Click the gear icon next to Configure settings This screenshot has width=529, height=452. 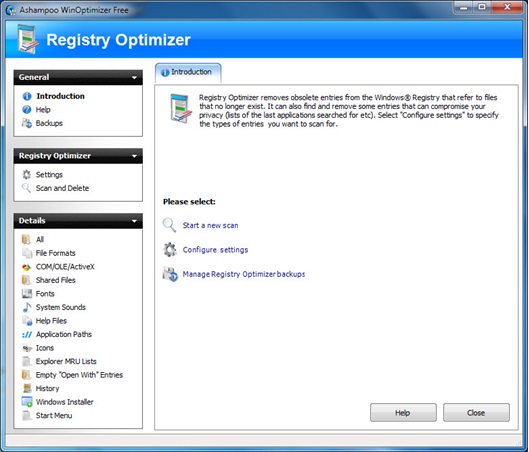pyautogui.click(x=170, y=250)
